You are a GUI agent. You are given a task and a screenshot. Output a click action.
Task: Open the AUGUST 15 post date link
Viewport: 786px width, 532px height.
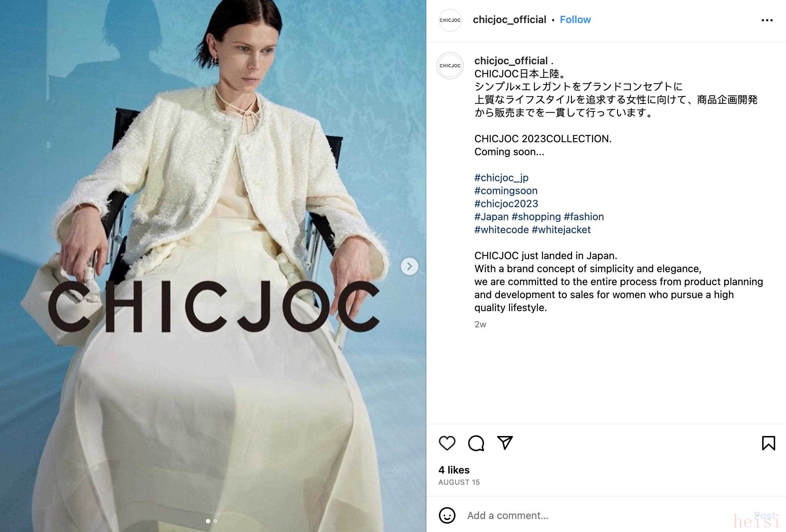[x=459, y=482]
